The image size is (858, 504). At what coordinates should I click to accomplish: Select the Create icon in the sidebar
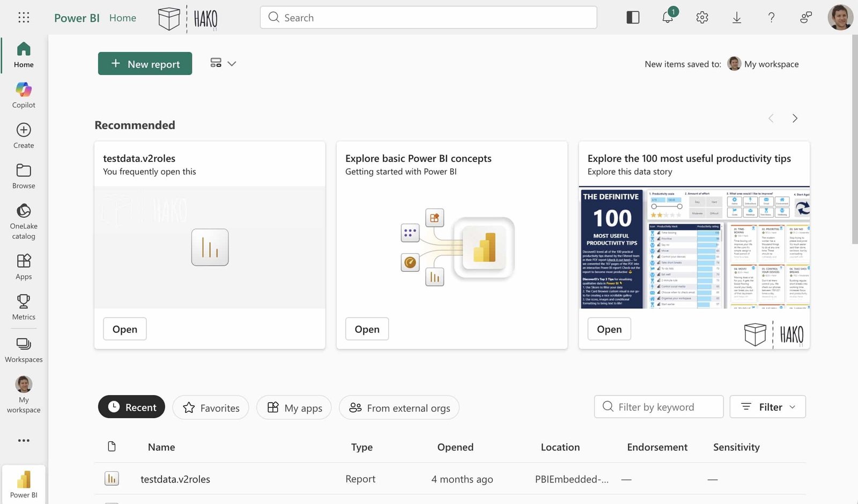pyautogui.click(x=23, y=135)
